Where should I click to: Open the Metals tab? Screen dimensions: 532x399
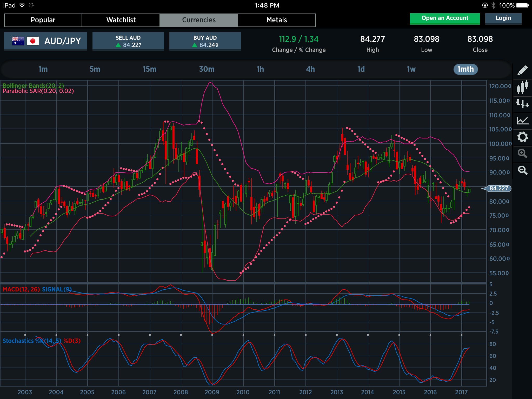coord(277,20)
